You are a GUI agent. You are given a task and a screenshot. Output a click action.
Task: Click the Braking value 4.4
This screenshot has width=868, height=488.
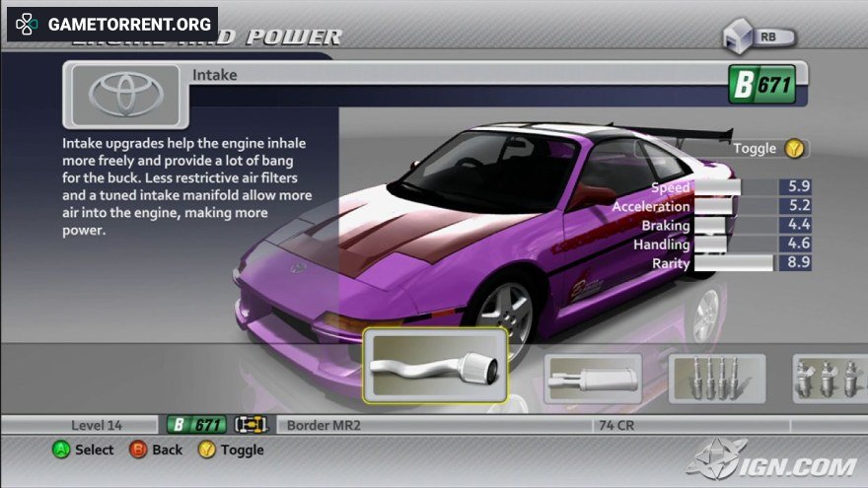click(x=796, y=225)
